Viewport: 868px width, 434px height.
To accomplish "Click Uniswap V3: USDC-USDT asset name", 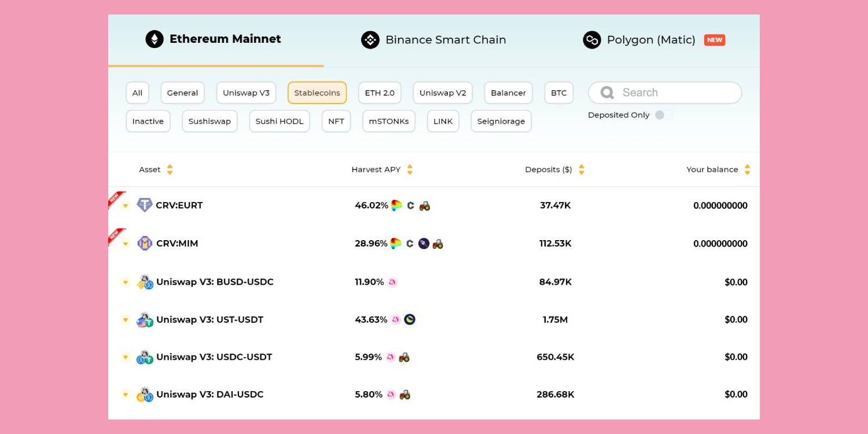I will click(x=214, y=357).
